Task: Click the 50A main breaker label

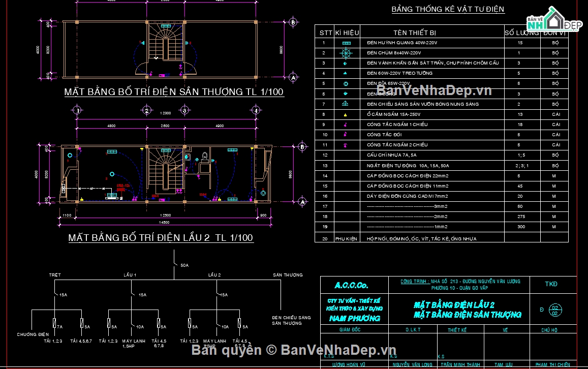Action: [184, 265]
